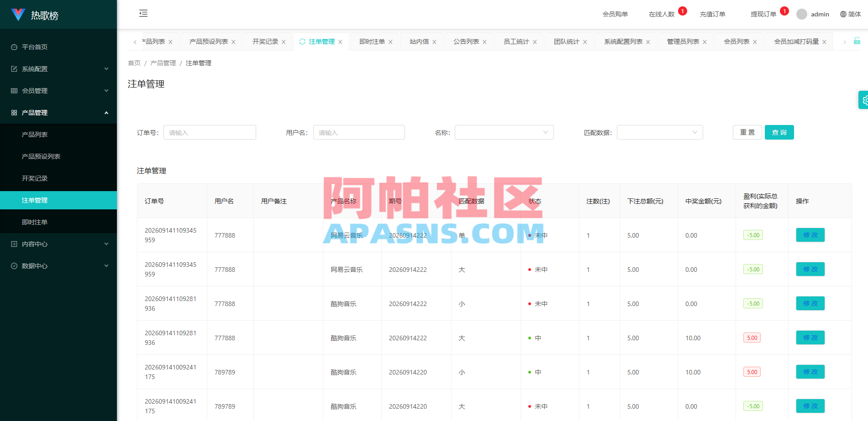Image resolution: width=868 pixels, height=421 pixels.
Task: Click the 热歌榜 logo icon
Action: pos(18,15)
